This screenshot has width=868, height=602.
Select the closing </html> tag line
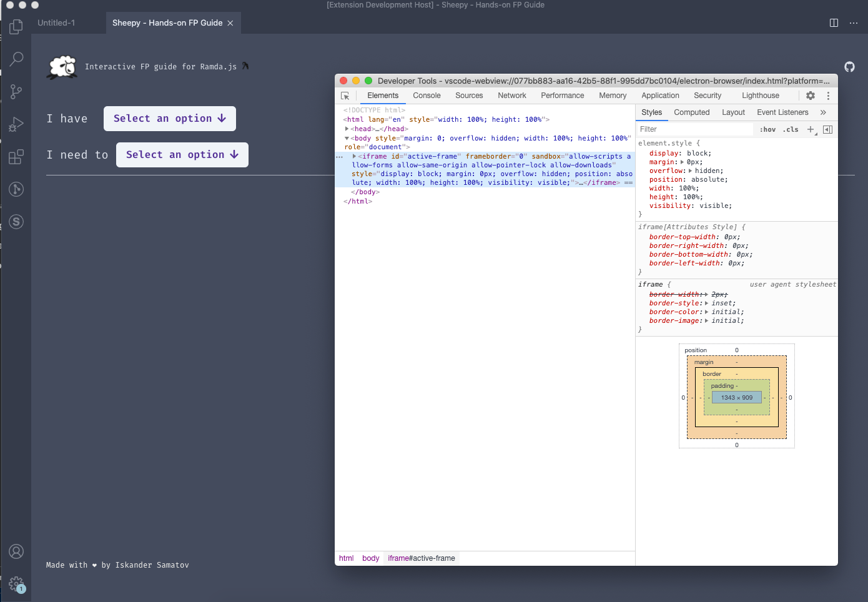tap(357, 201)
